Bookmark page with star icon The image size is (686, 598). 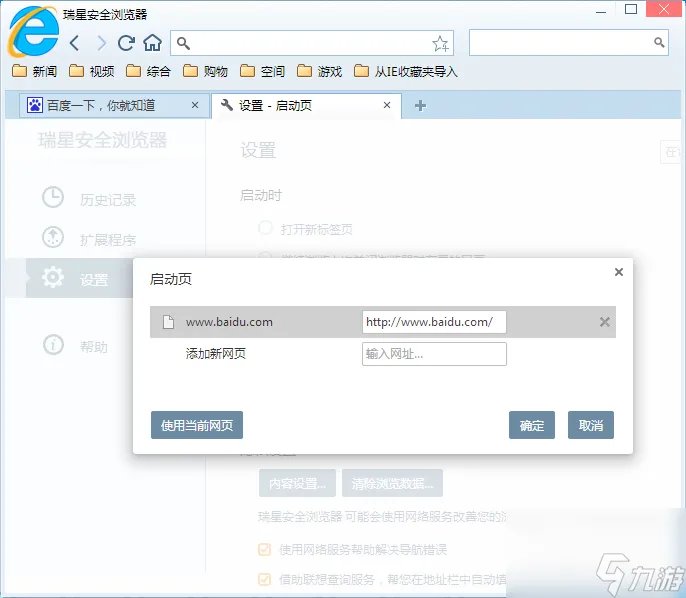pos(440,43)
